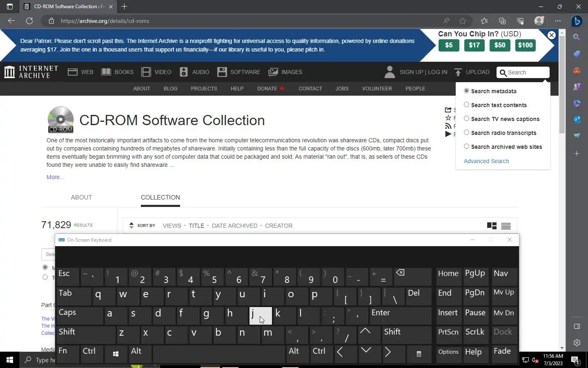
Task: Sort results by CREATOR
Action: click(x=278, y=226)
